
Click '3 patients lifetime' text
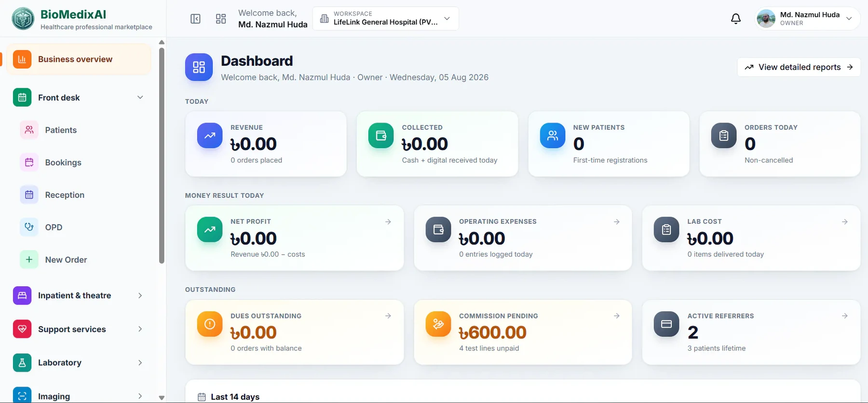pyautogui.click(x=716, y=348)
